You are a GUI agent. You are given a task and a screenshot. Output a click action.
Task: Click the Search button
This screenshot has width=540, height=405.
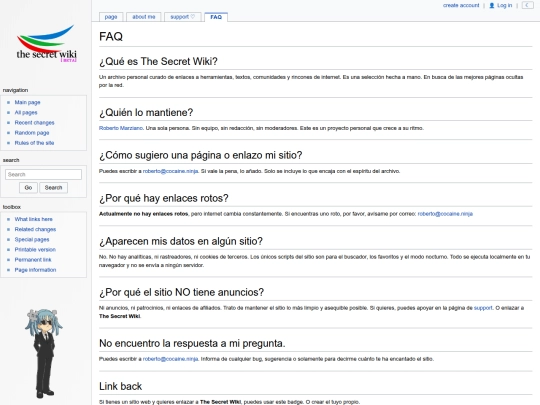(53, 188)
